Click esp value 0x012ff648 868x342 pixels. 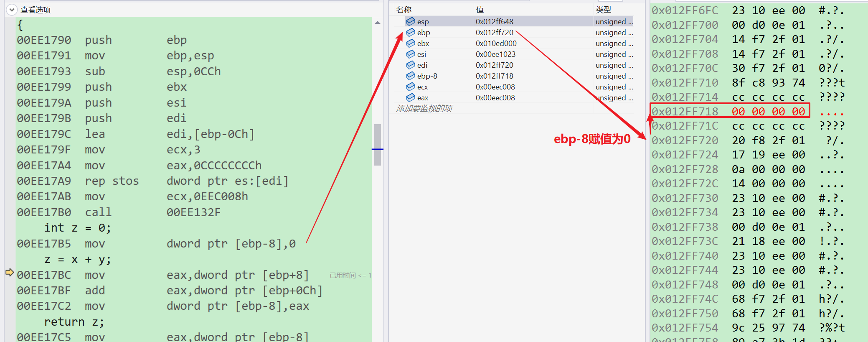pyautogui.click(x=494, y=21)
